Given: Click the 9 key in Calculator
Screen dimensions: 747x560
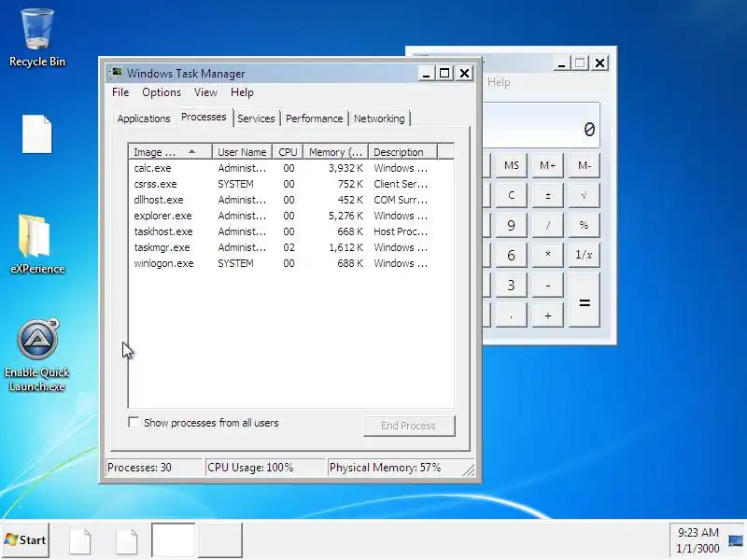Looking at the screenshot, I should click(511, 225).
